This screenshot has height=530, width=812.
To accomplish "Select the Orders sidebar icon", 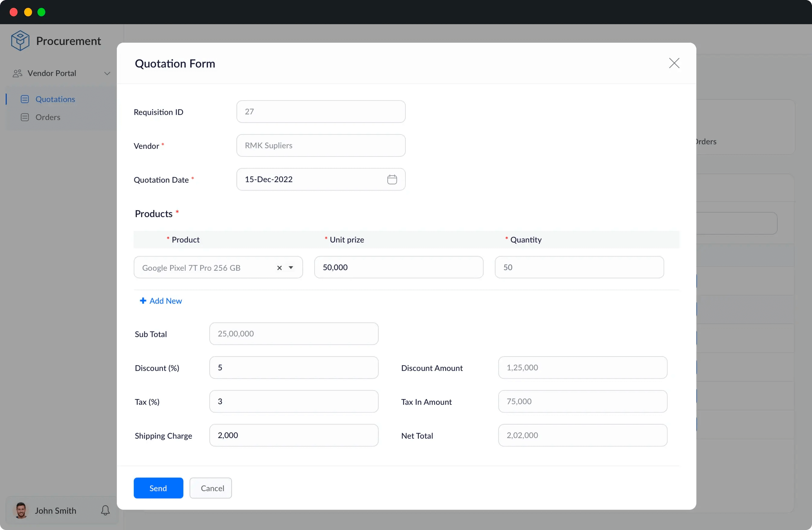I will click(25, 117).
